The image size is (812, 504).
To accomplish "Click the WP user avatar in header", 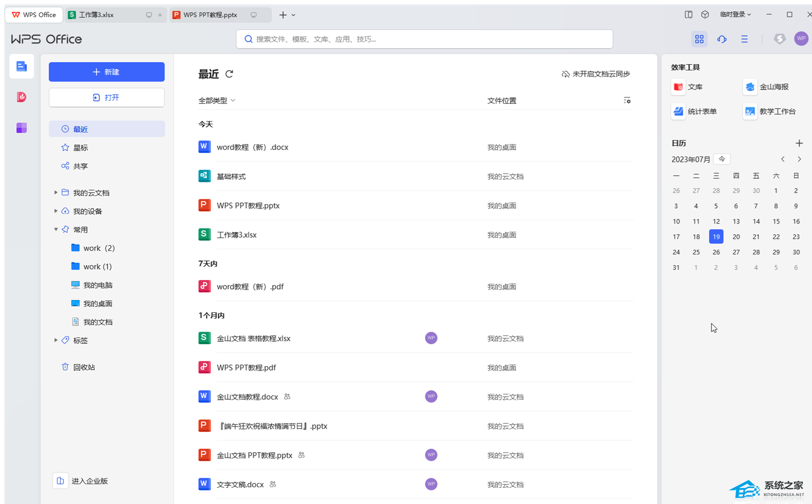I will click(801, 38).
